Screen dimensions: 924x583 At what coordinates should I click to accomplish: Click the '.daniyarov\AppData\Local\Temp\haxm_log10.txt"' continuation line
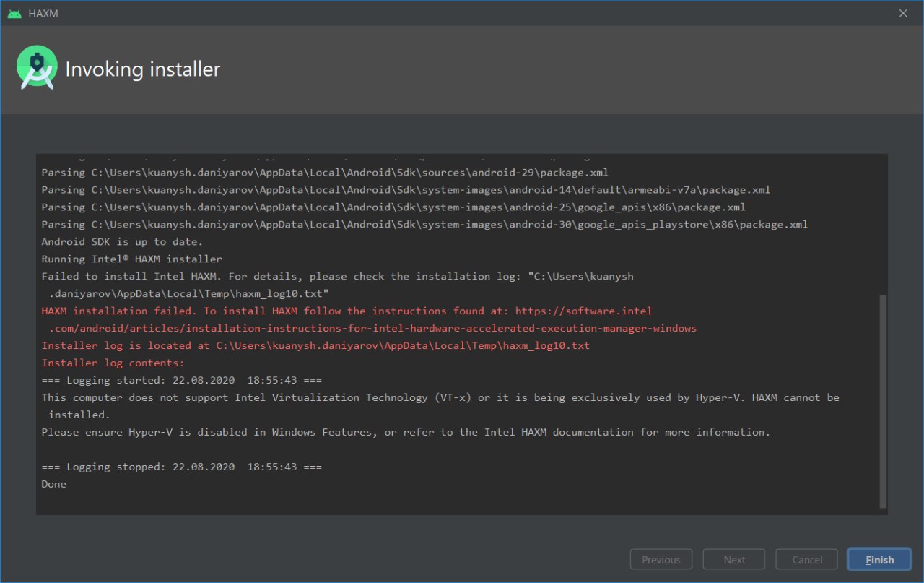click(188, 294)
